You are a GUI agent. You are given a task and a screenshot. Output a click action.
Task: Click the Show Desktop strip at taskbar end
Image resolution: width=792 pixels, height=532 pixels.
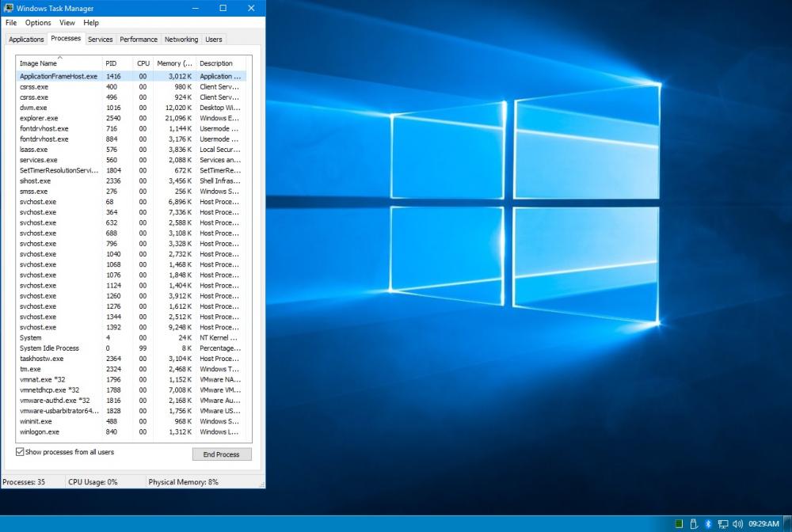point(790,524)
